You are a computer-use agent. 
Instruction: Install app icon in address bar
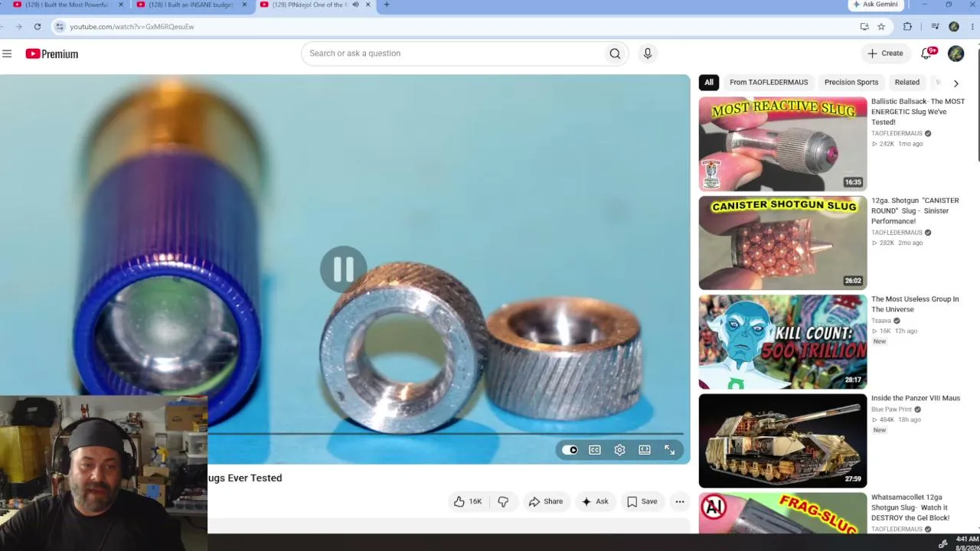(864, 27)
